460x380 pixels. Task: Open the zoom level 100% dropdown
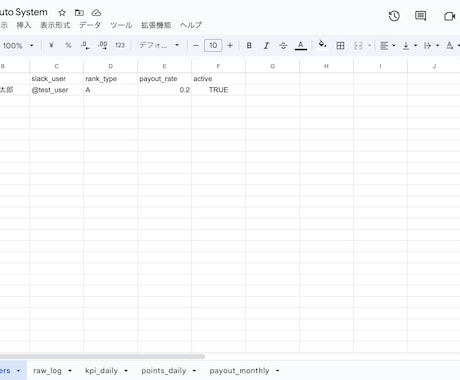tap(18, 45)
